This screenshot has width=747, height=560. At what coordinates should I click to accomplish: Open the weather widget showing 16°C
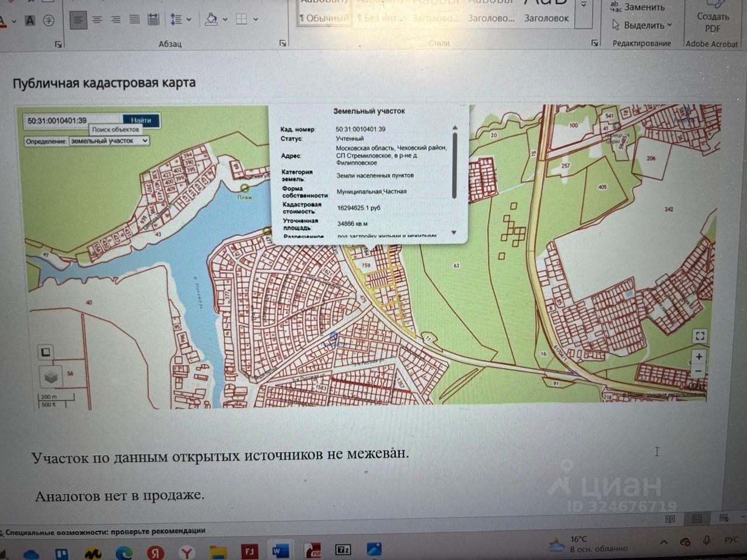click(588, 544)
